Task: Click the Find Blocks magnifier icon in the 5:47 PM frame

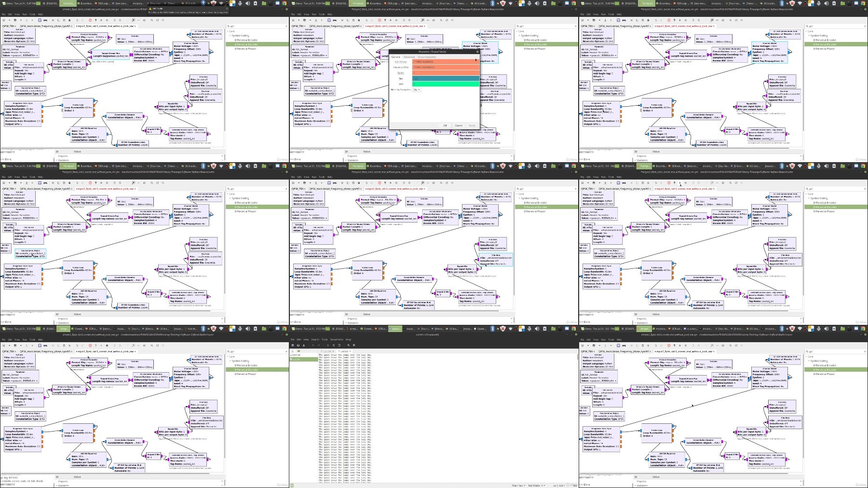Action: [x=152, y=20]
